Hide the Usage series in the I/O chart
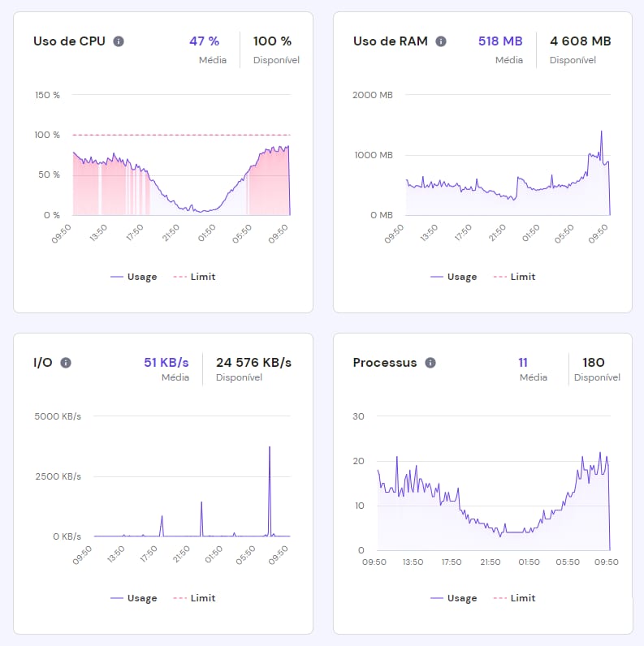This screenshot has width=644, height=646. (133, 598)
